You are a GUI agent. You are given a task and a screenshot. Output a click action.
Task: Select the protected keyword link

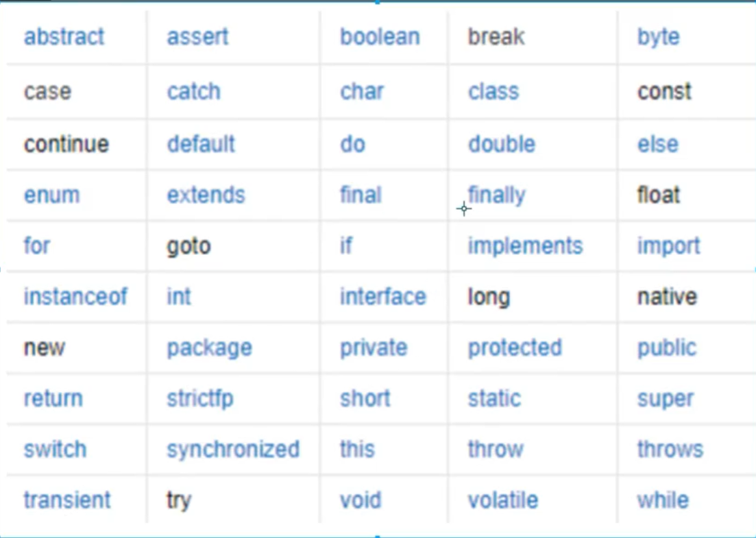point(515,348)
